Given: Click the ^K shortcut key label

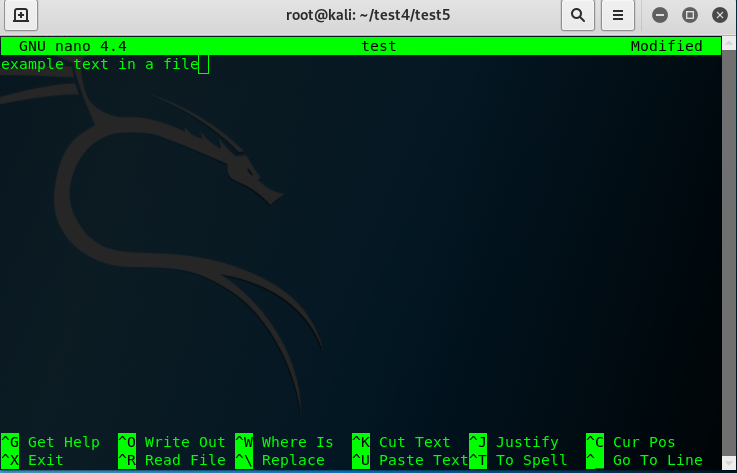Looking at the screenshot, I should click(x=361, y=442).
